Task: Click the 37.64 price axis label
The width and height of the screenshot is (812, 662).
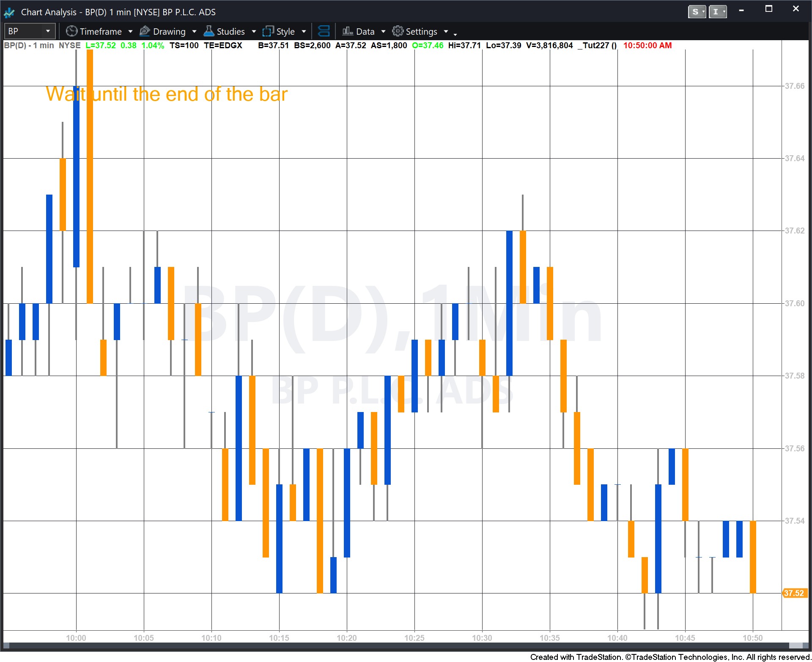Action: (795, 159)
